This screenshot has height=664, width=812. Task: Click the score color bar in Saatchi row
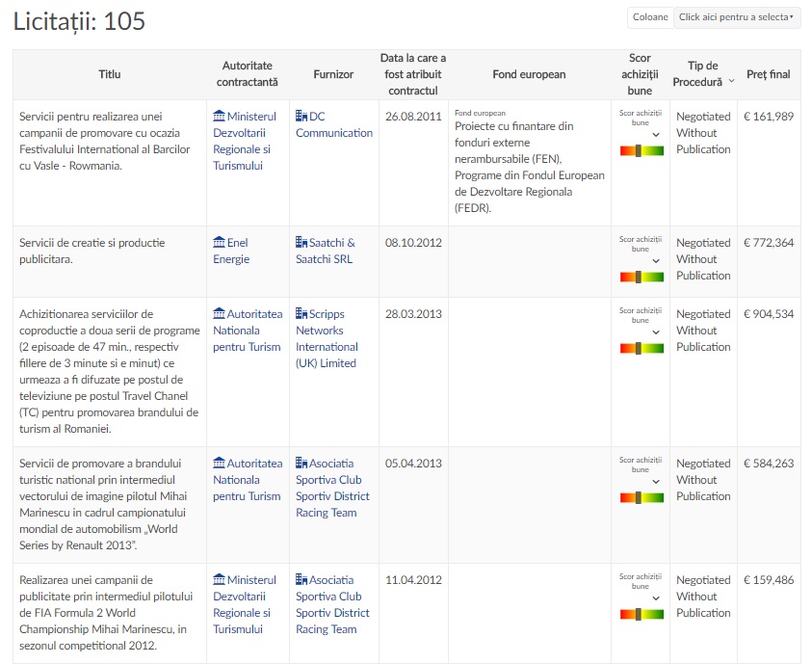[642, 277]
